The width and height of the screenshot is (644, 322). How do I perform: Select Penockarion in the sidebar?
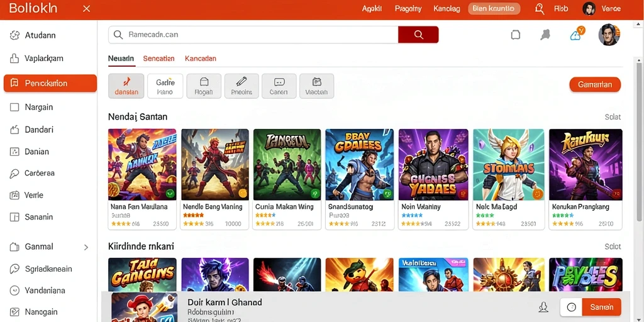pos(50,84)
